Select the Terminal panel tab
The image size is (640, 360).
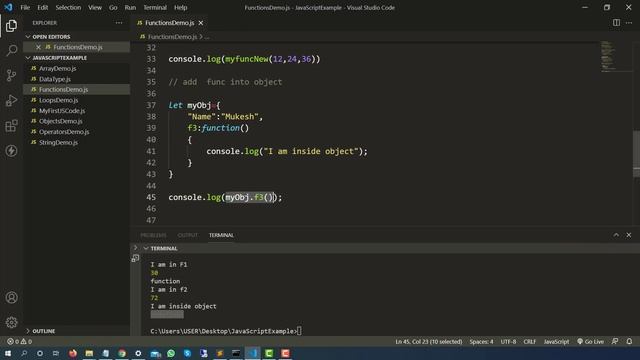coord(221,235)
